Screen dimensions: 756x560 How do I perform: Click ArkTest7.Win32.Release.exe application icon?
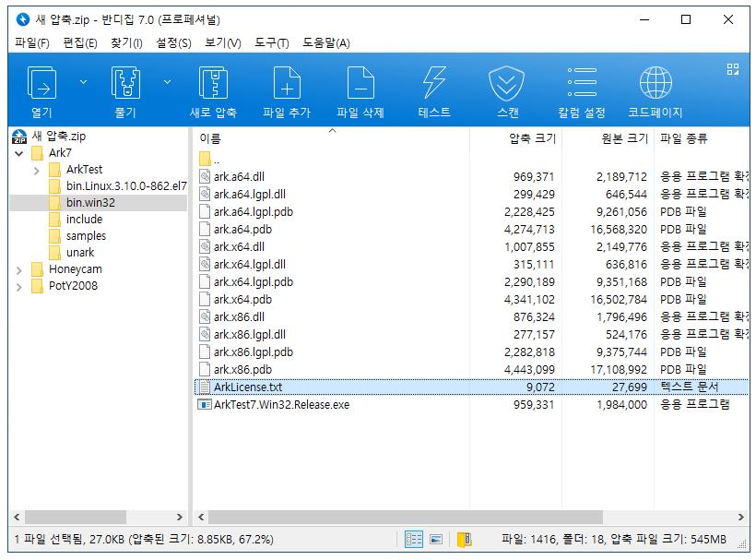tap(205, 405)
